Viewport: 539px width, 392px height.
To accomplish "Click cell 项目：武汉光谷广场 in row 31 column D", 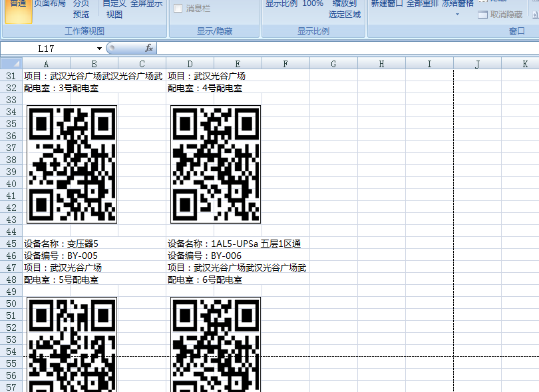I will click(x=206, y=76).
